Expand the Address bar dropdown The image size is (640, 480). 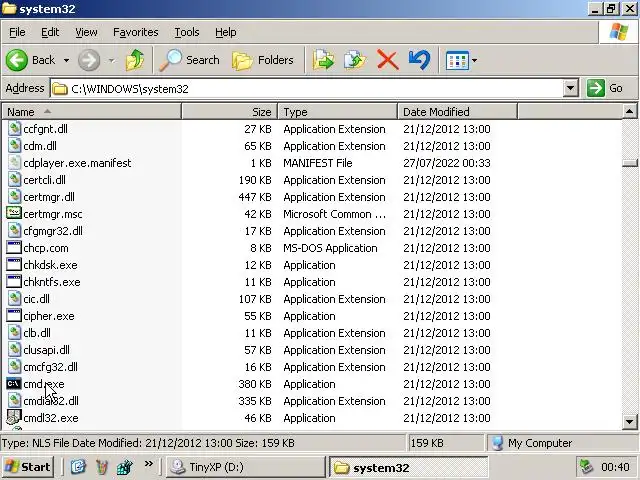pyautogui.click(x=570, y=88)
